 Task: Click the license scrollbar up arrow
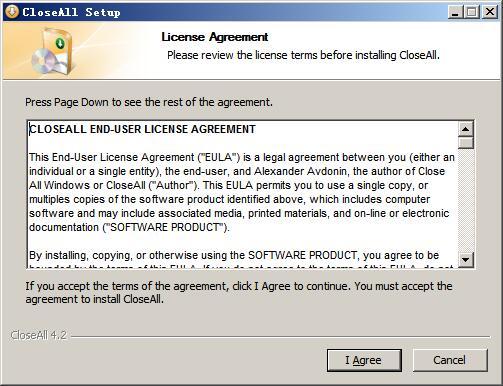(x=466, y=129)
